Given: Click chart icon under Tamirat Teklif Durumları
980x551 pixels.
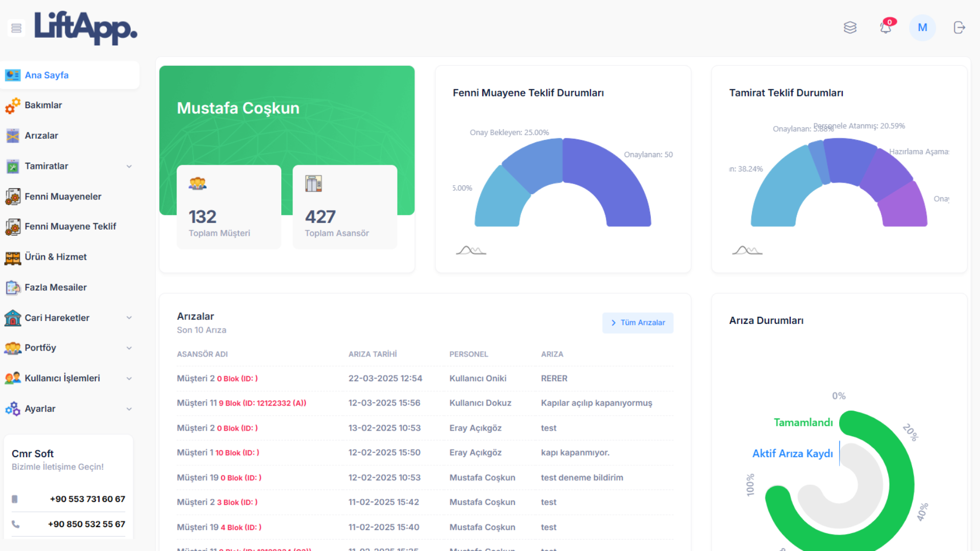Looking at the screenshot, I should pos(747,250).
